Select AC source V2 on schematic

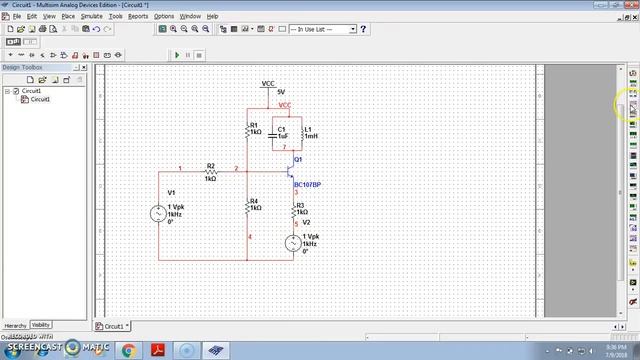click(293, 243)
